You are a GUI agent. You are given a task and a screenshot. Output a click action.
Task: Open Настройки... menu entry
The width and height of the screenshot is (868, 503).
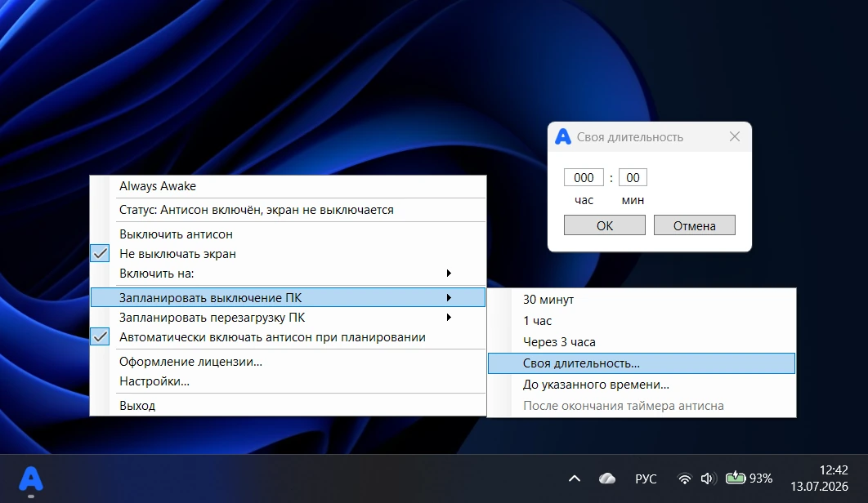[x=288, y=381]
